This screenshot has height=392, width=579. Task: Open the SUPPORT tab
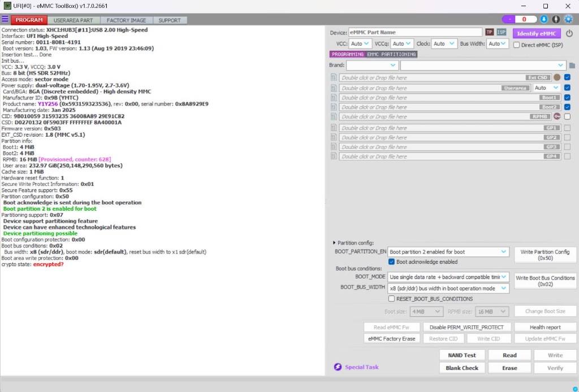[x=170, y=20]
